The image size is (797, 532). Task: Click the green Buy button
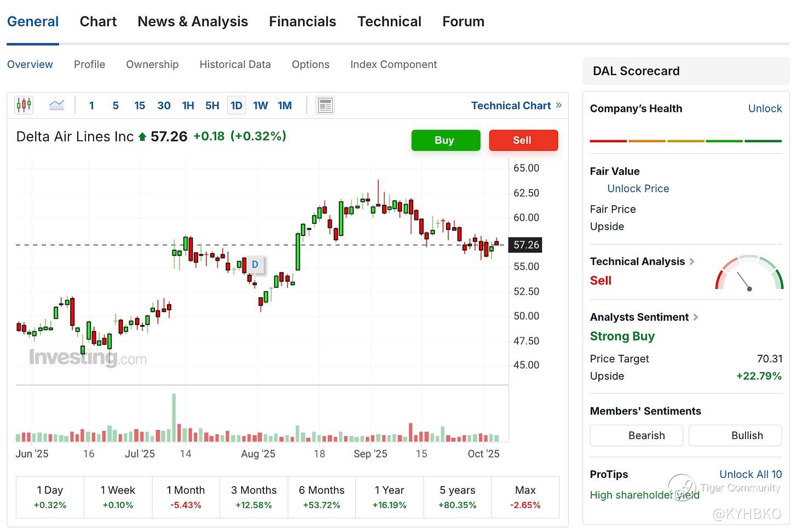(x=446, y=140)
